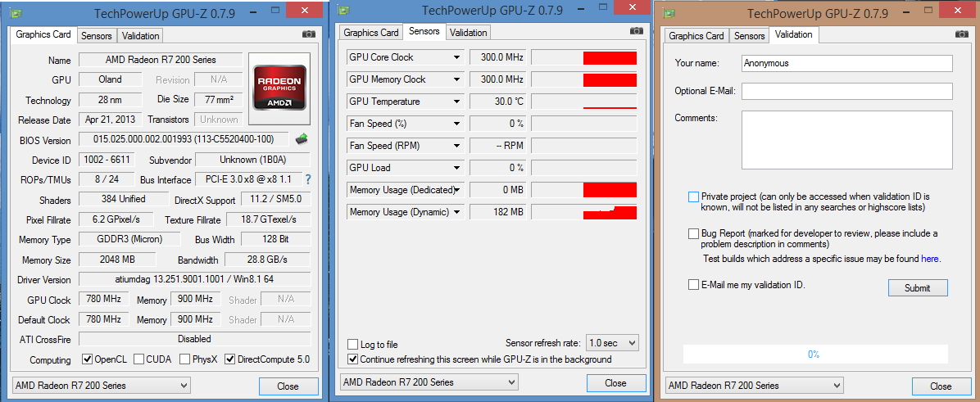Click the Comments text box
Image resolution: width=980 pixels, height=402 pixels.
[847, 140]
